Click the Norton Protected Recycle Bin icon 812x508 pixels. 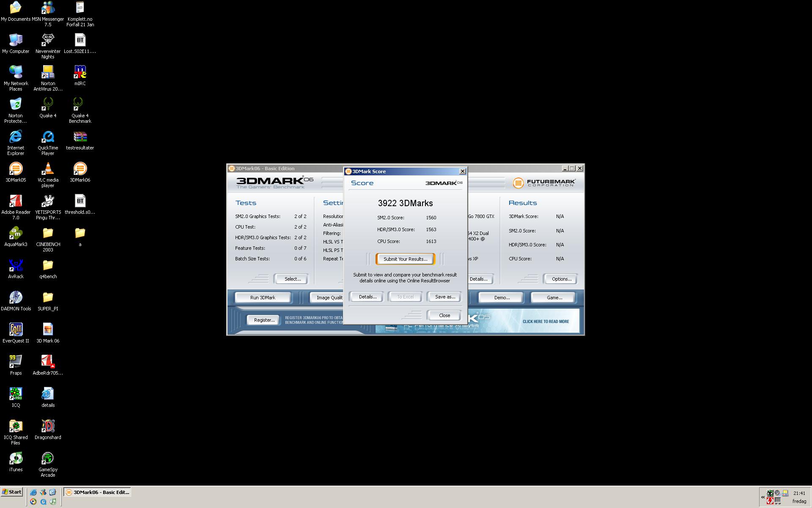[16, 110]
